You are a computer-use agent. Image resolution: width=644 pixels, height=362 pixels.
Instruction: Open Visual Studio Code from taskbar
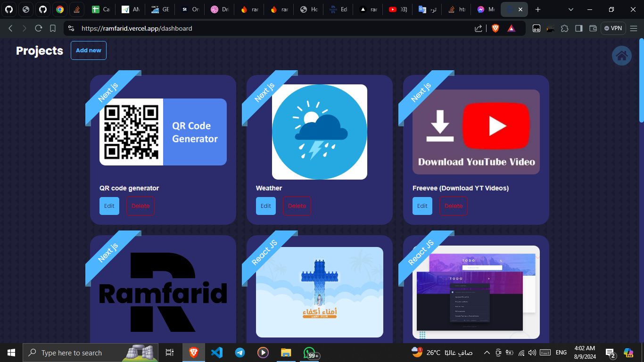click(216, 353)
